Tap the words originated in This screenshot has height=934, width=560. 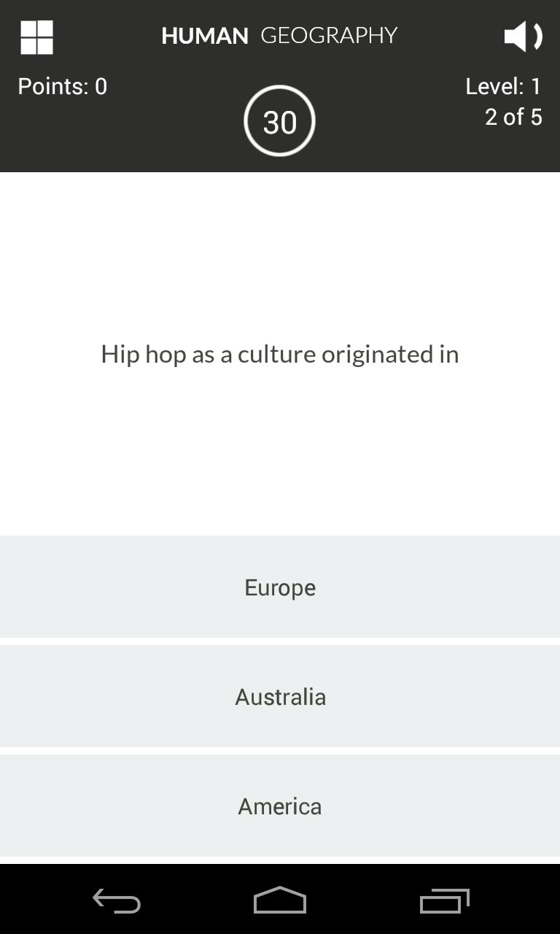[x=390, y=355]
